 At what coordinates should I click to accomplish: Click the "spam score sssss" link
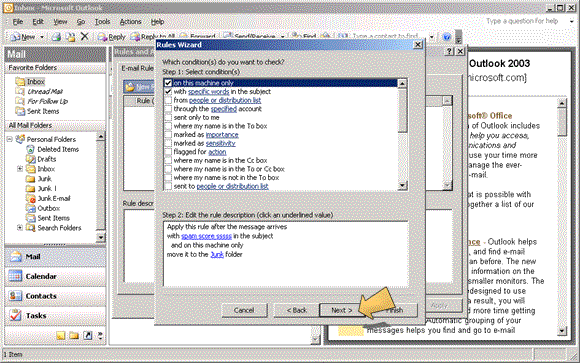click(206, 236)
